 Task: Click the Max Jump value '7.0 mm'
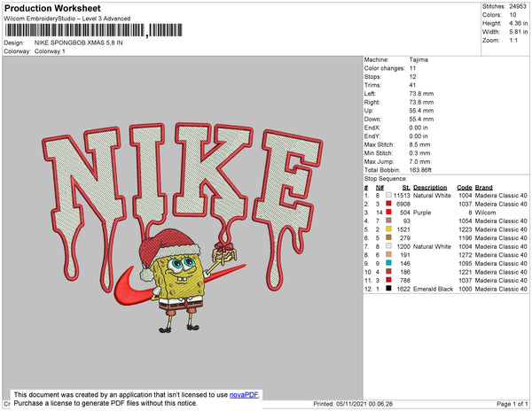tap(419, 161)
